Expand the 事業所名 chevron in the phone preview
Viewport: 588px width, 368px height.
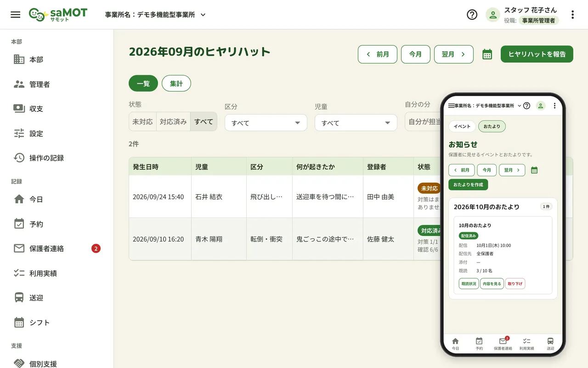click(519, 106)
